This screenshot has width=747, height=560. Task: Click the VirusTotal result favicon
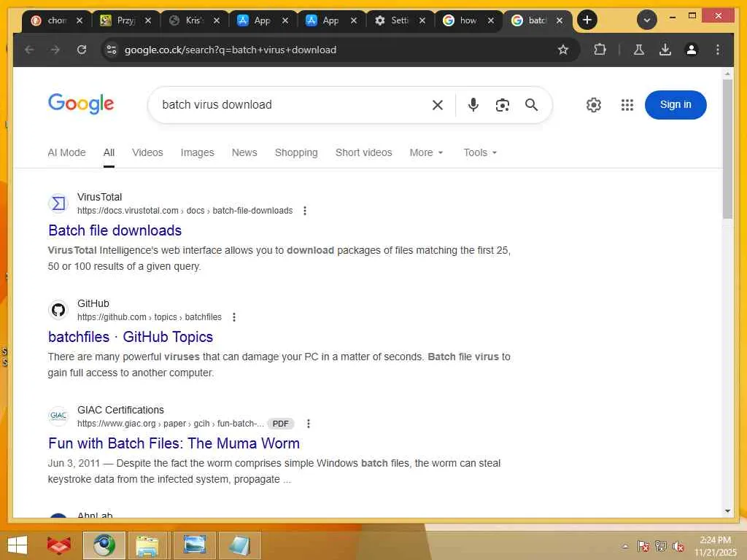tap(58, 204)
